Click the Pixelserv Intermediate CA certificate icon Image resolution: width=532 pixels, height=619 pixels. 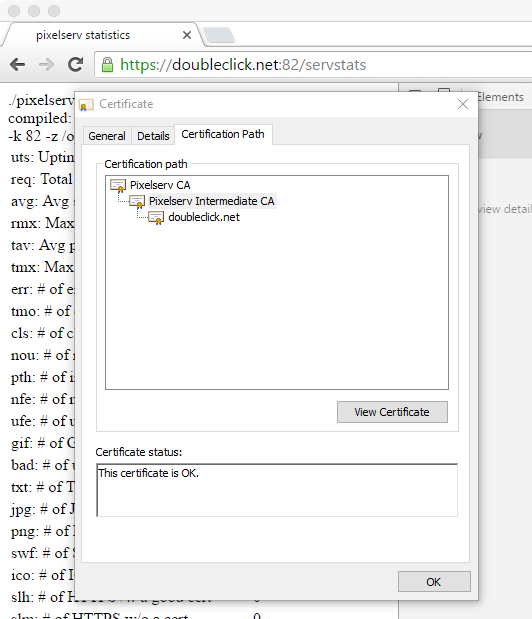point(137,202)
